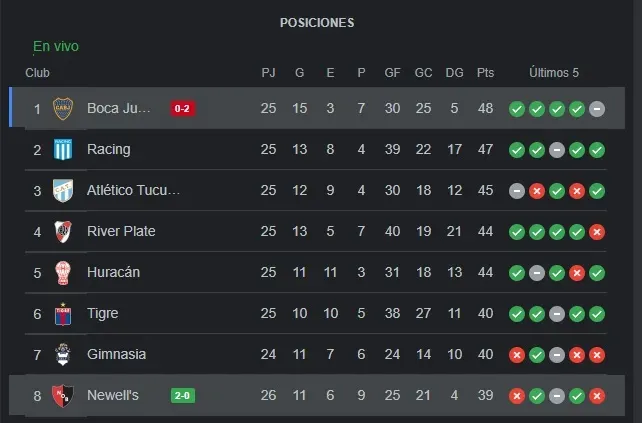The width and height of the screenshot is (642, 423).
Task: Click Gimnasia's first red loss indicator
Action: click(x=517, y=355)
